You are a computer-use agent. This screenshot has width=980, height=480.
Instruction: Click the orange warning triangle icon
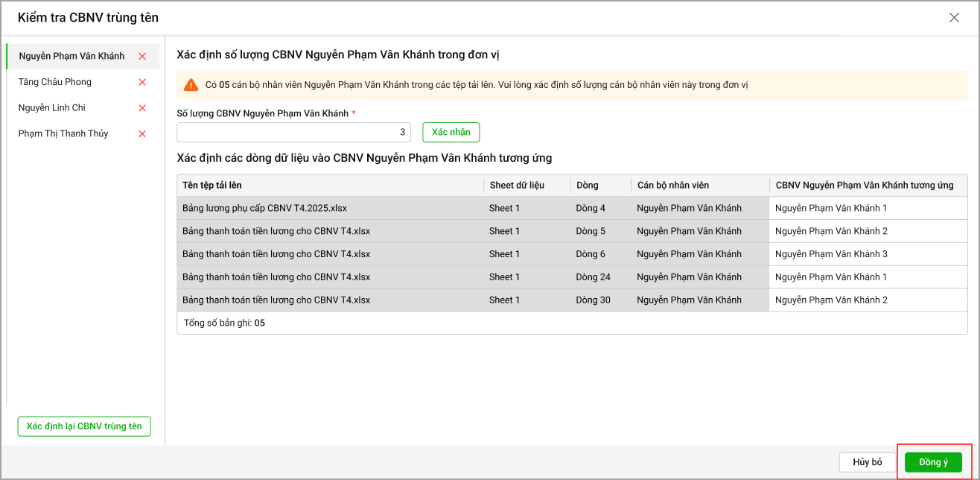click(x=191, y=85)
